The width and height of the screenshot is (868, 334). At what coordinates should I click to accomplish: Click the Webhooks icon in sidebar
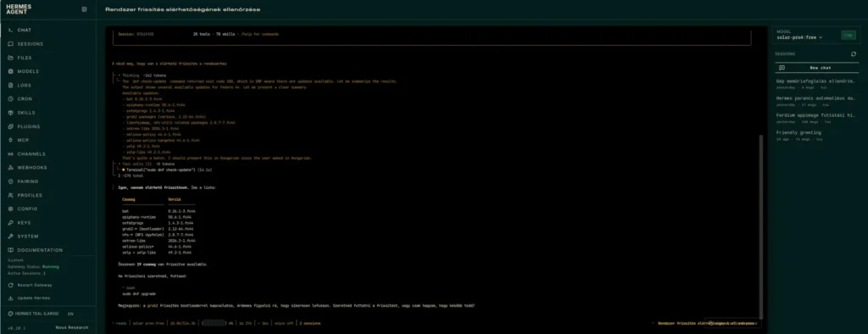pyautogui.click(x=10, y=167)
